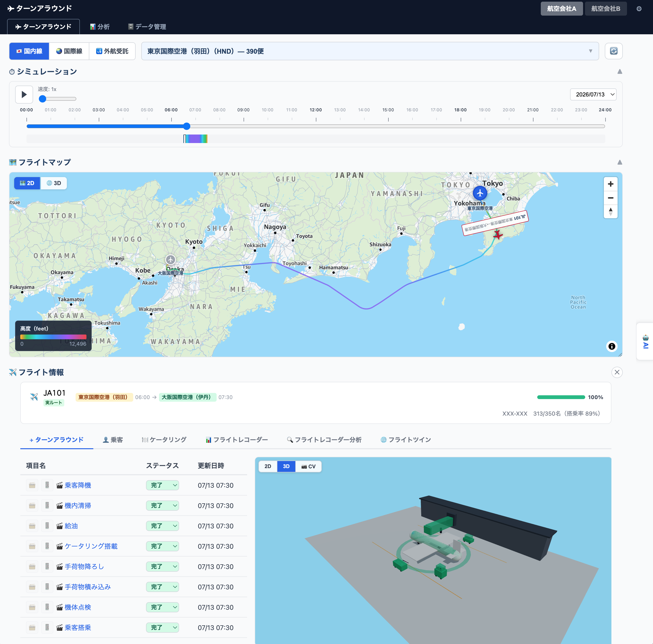Zoom out on the flight map
The width and height of the screenshot is (653, 644).
coord(610,198)
